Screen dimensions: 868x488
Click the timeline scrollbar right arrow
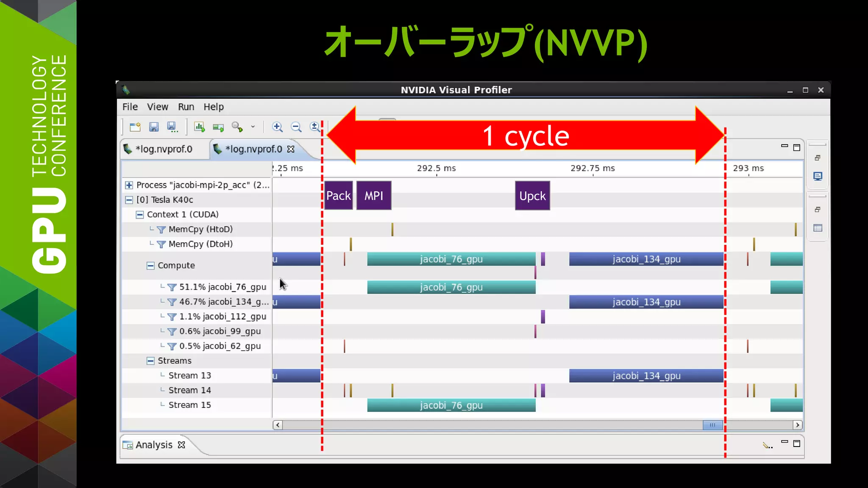click(x=798, y=425)
